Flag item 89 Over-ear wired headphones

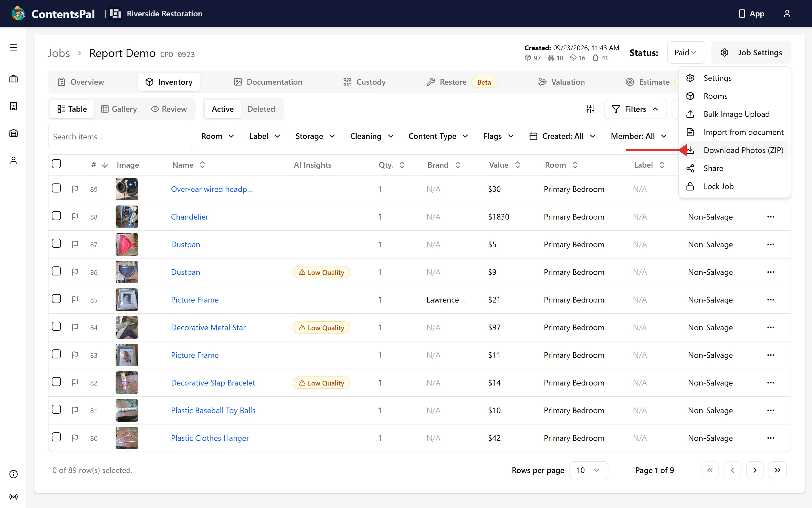[75, 189]
